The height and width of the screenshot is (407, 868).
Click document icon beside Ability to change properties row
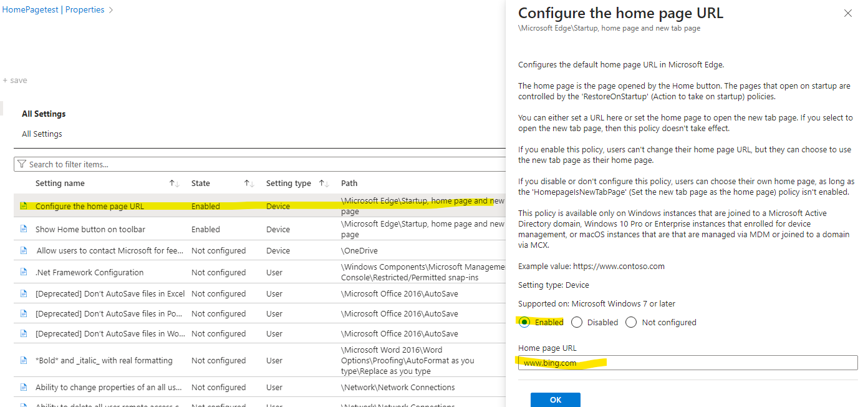pyautogui.click(x=24, y=387)
